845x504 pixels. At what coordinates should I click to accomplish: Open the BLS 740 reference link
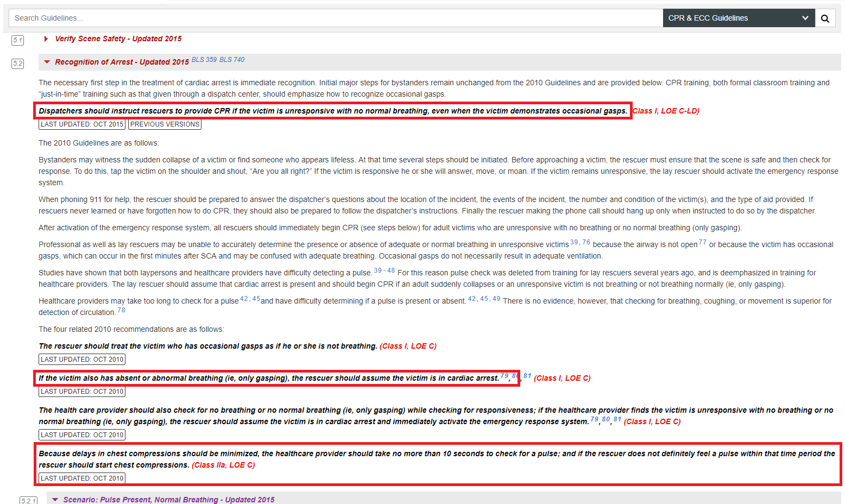(x=232, y=60)
